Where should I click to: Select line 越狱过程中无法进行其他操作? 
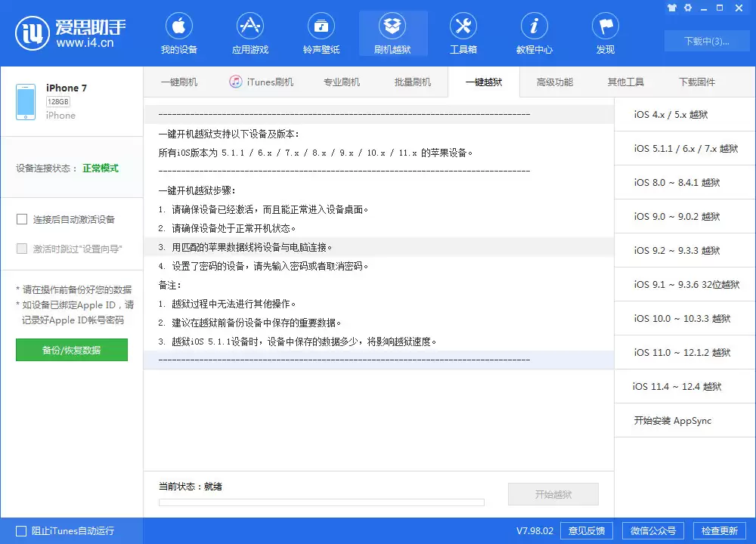379,304
